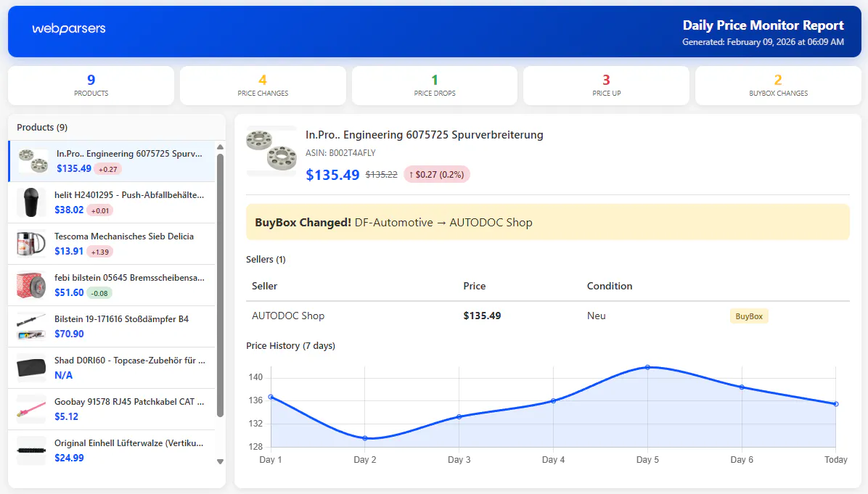Image resolution: width=868 pixels, height=494 pixels.
Task: Click the Day 3 data point on chart
Action: 459,416
